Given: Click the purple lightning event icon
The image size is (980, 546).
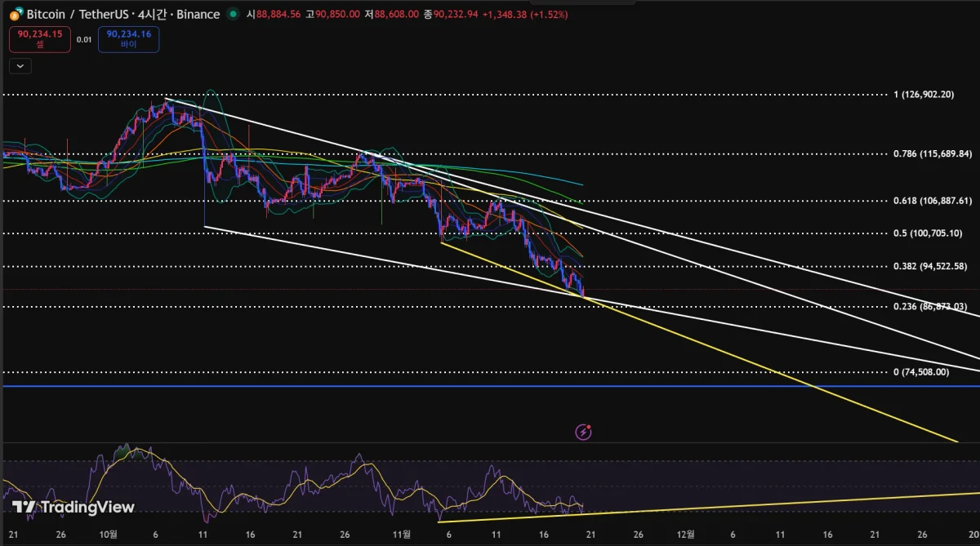Looking at the screenshot, I should point(583,432).
